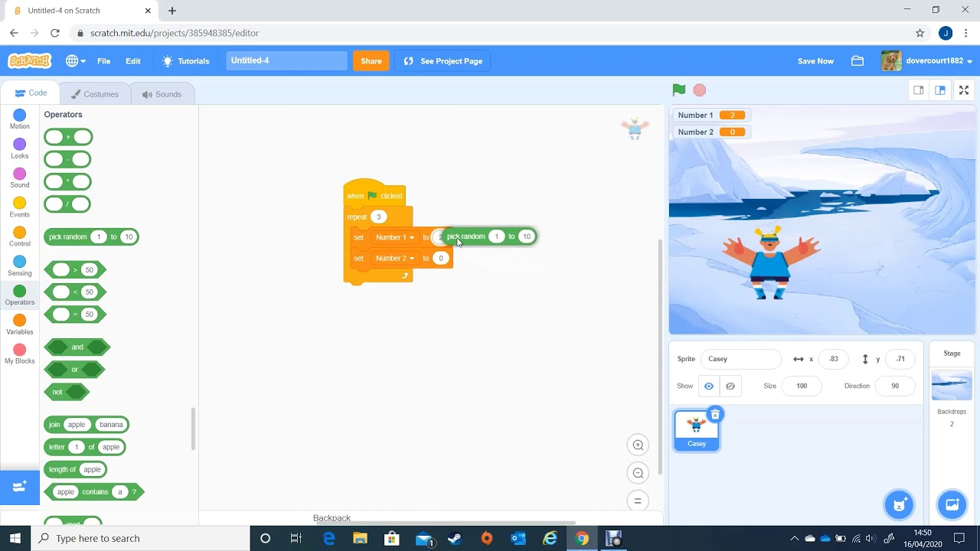The width and height of the screenshot is (980, 551).
Task: Open the Choose a Backdrop button
Action: [952, 504]
